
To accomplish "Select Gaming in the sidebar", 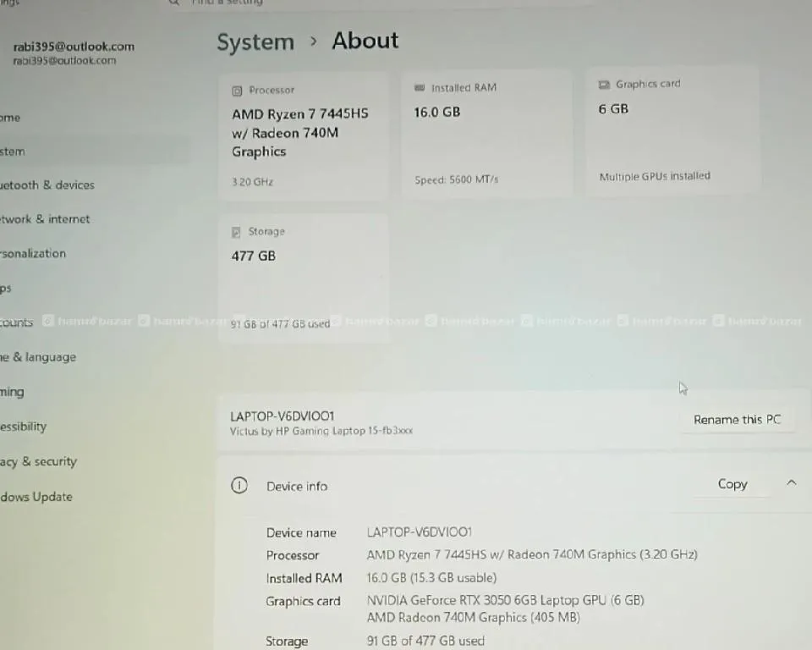I will [x=13, y=393].
